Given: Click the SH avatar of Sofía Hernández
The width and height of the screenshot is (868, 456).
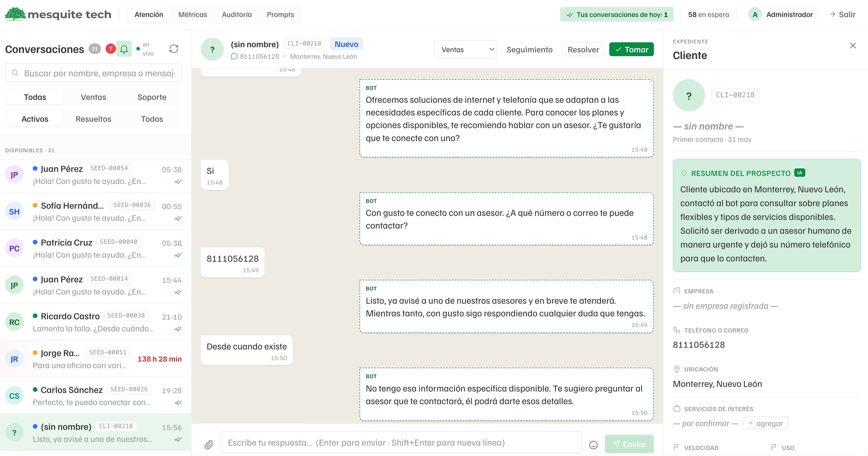Looking at the screenshot, I should coord(14,211).
